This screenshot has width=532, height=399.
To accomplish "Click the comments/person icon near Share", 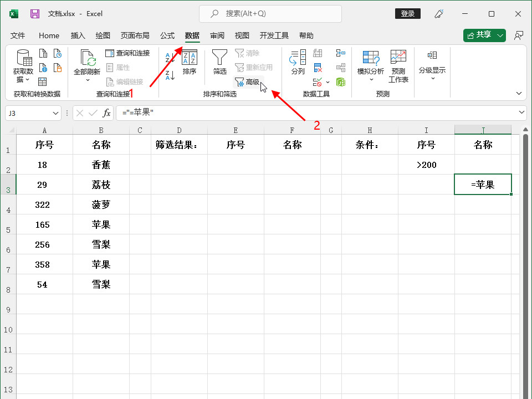I will point(518,35).
